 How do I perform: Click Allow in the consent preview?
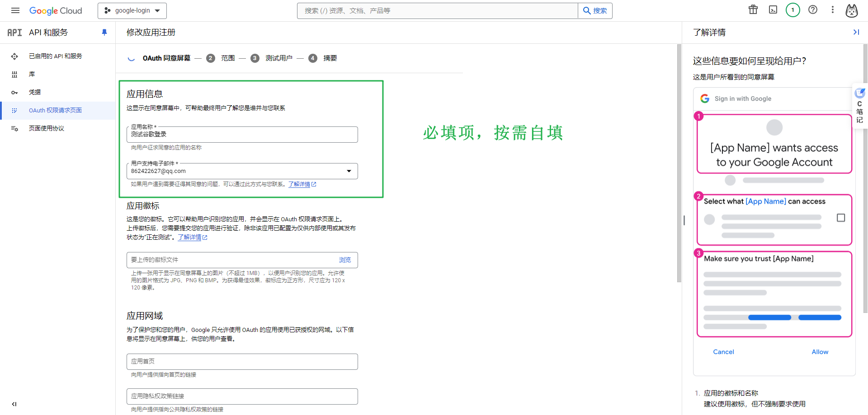click(820, 352)
